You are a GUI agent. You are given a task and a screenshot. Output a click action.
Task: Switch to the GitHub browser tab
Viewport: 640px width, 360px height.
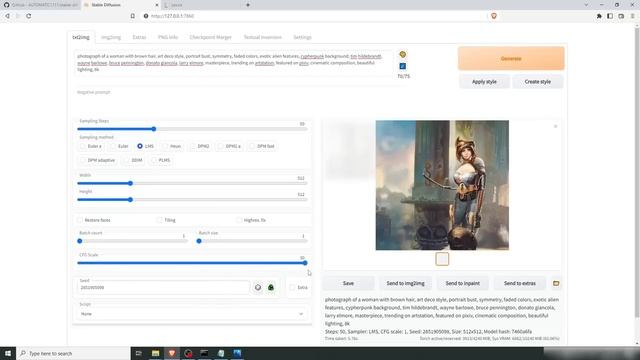(40, 5)
